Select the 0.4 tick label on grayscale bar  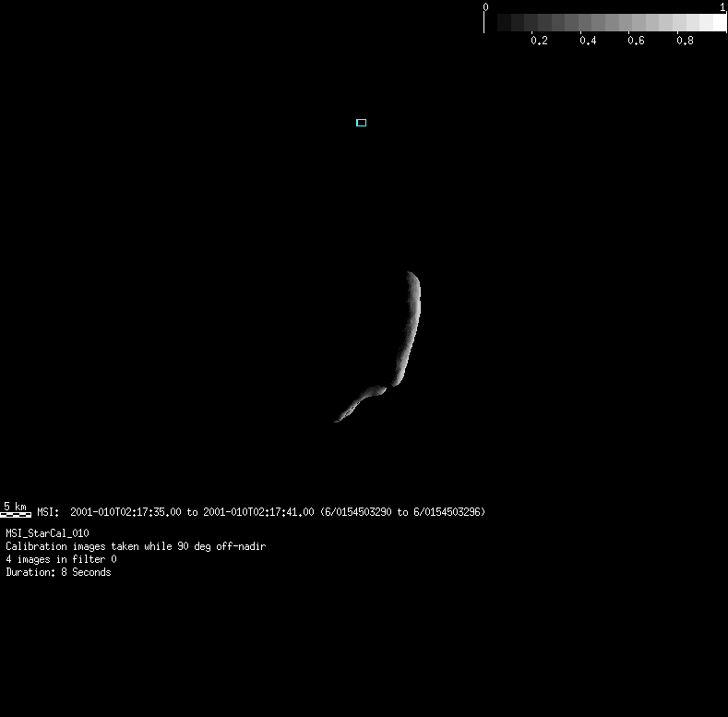click(588, 41)
